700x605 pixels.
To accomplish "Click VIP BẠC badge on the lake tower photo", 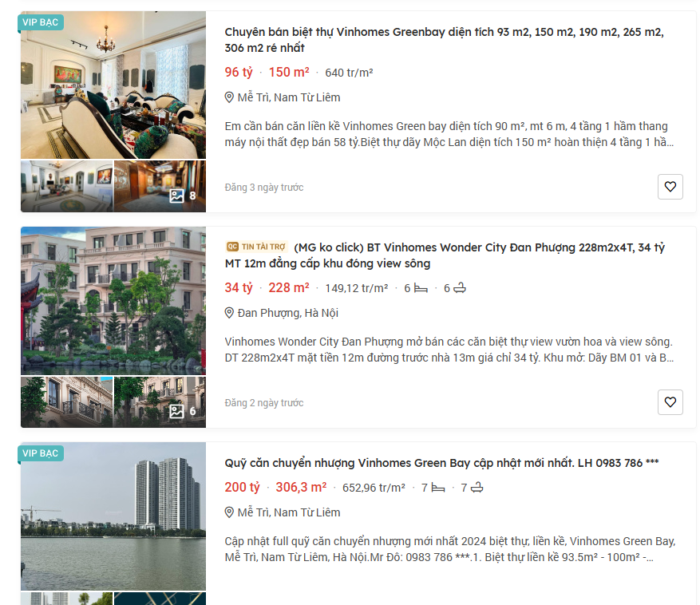I will coord(40,453).
